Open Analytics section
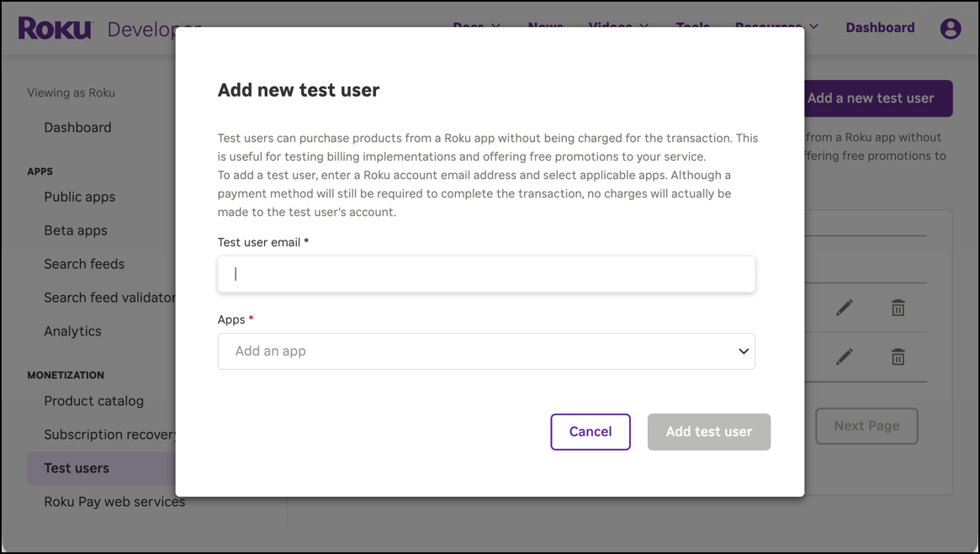Image resolution: width=980 pixels, height=554 pixels. click(72, 331)
